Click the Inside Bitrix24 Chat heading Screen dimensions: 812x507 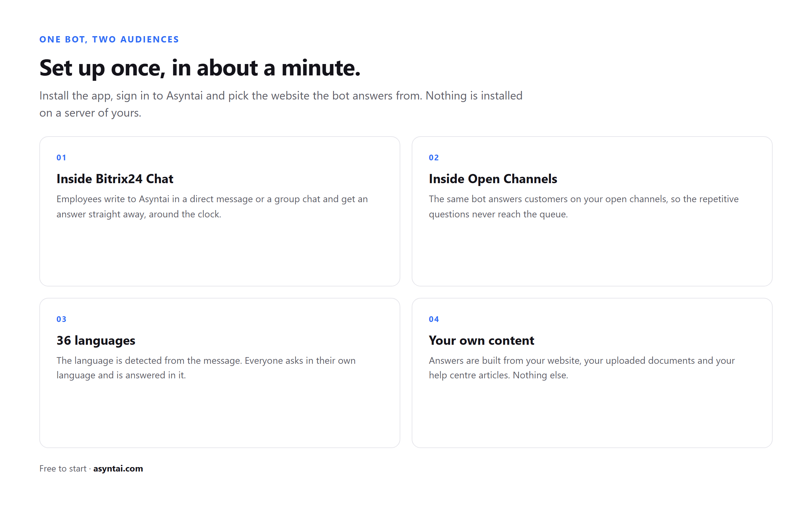115,179
